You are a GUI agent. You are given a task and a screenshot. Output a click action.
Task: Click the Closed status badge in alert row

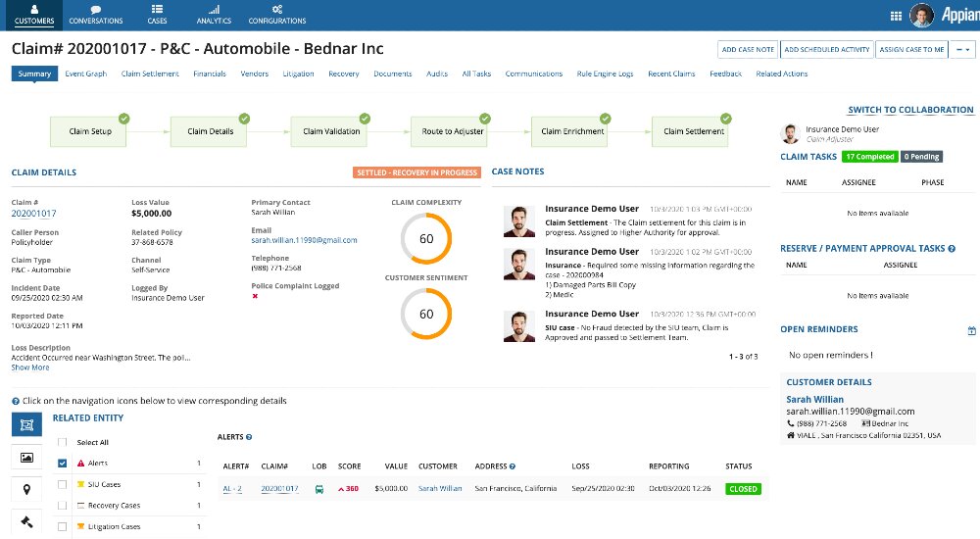click(743, 489)
